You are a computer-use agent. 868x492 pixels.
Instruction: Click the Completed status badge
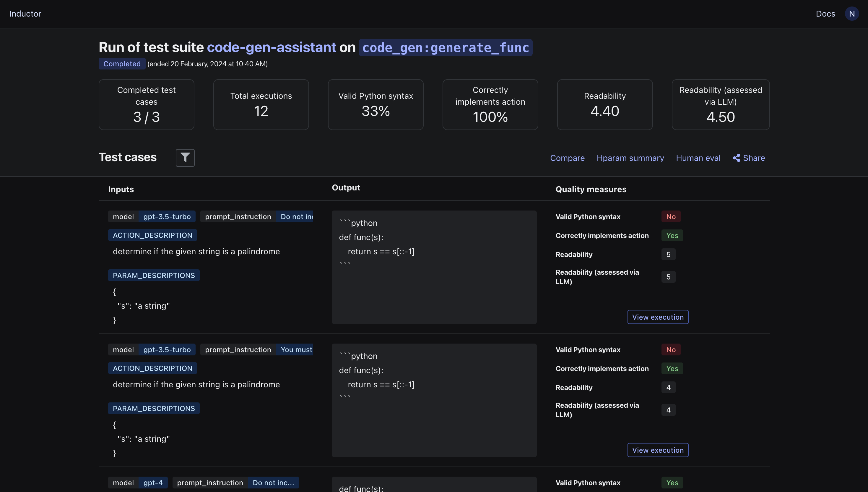pos(122,64)
